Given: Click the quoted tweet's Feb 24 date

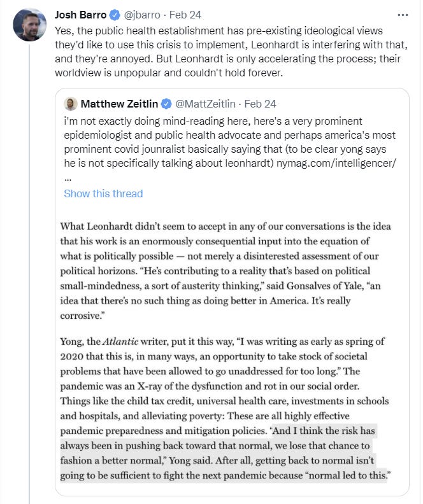Looking at the screenshot, I should 261,104.
